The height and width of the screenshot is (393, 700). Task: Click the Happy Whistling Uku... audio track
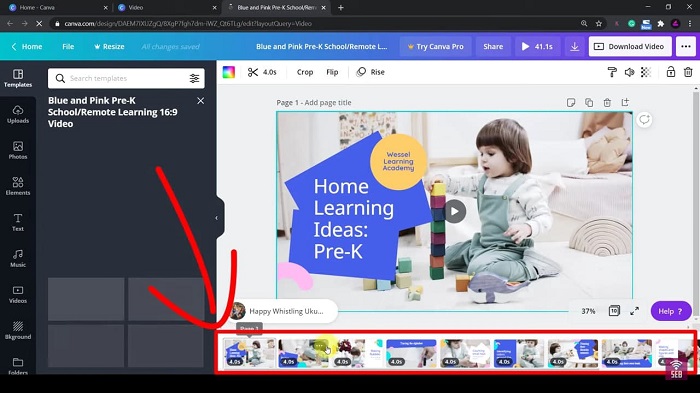point(283,311)
